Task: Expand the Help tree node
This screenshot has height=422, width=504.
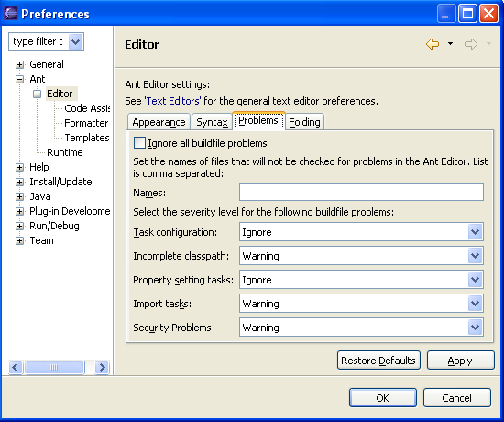Action: pyautogui.click(x=19, y=167)
